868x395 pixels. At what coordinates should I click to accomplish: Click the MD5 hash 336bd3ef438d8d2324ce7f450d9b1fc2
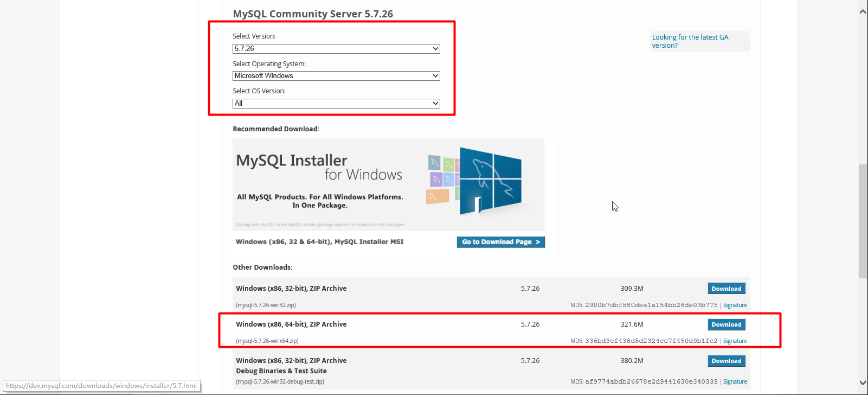pyautogui.click(x=651, y=341)
